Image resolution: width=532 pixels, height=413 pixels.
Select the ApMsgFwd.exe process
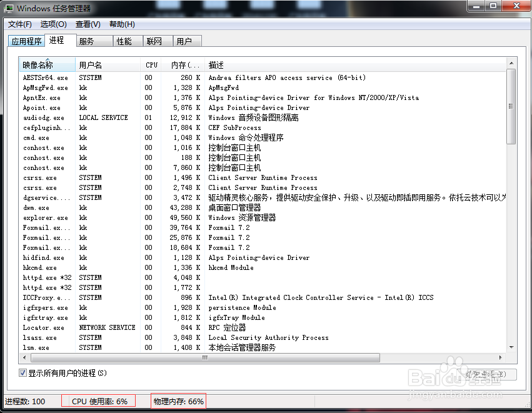coord(263,88)
